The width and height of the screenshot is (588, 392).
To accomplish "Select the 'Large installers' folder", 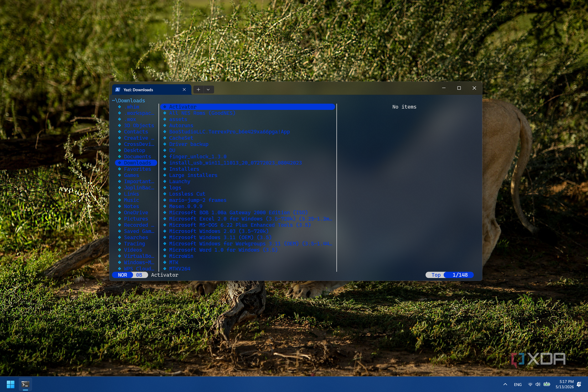I will tap(193, 175).
